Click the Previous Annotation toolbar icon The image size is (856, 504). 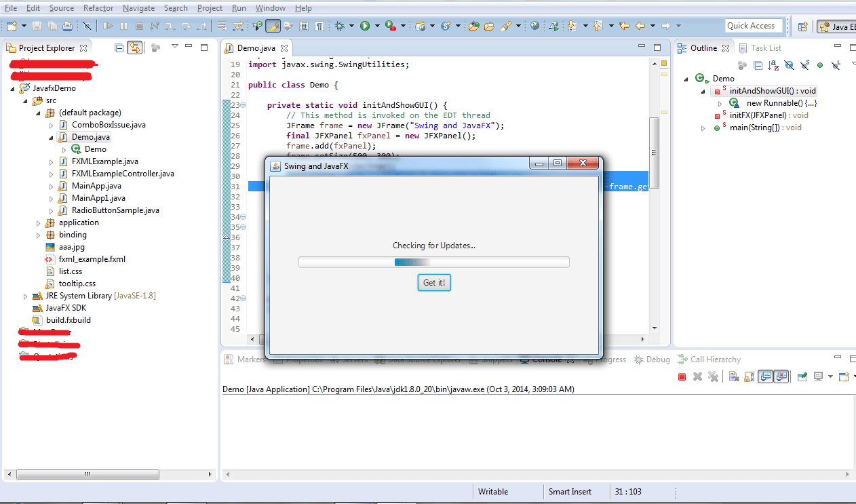[598, 26]
